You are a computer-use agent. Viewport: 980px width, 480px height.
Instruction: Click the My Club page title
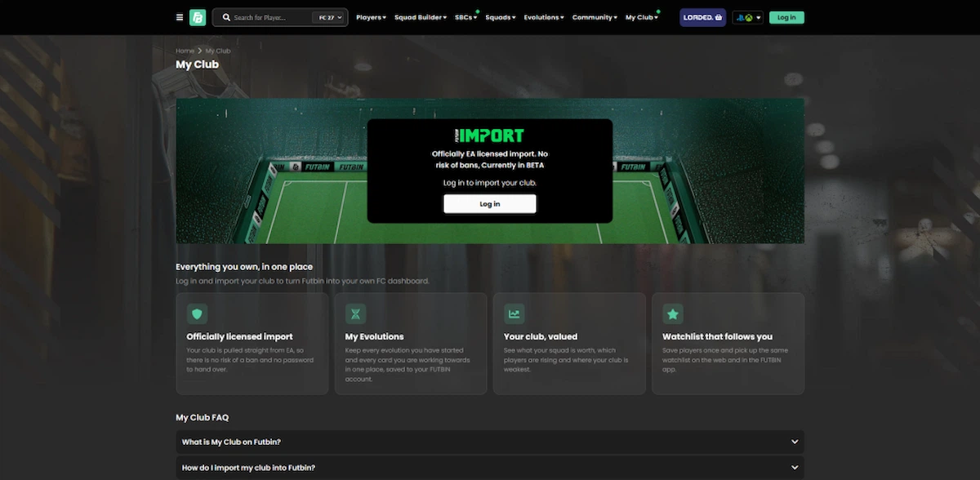tap(198, 64)
